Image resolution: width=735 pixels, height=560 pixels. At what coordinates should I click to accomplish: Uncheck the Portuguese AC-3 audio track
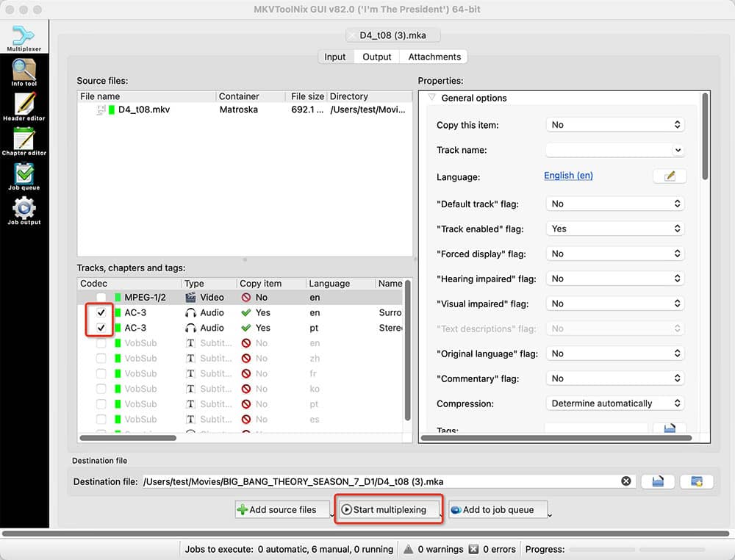coord(101,328)
